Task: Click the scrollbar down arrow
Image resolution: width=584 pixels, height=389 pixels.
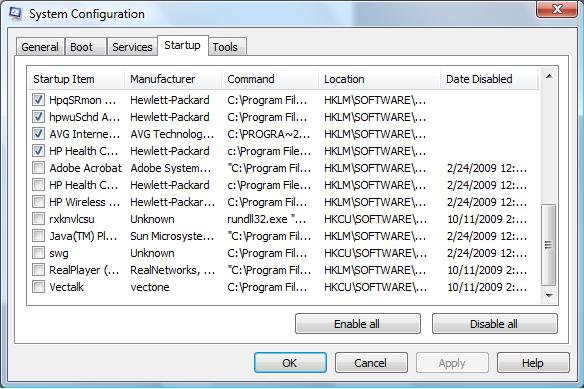Action: tap(549, 295)
